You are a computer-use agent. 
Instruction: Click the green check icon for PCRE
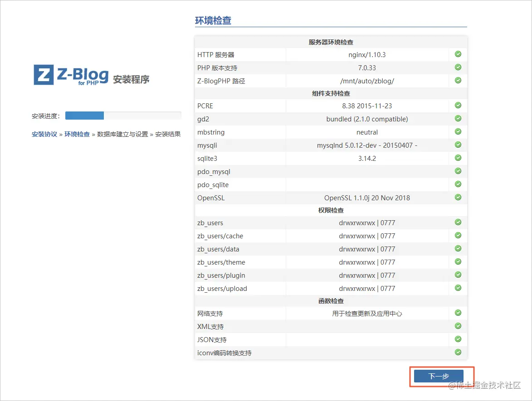coord(458,105)
